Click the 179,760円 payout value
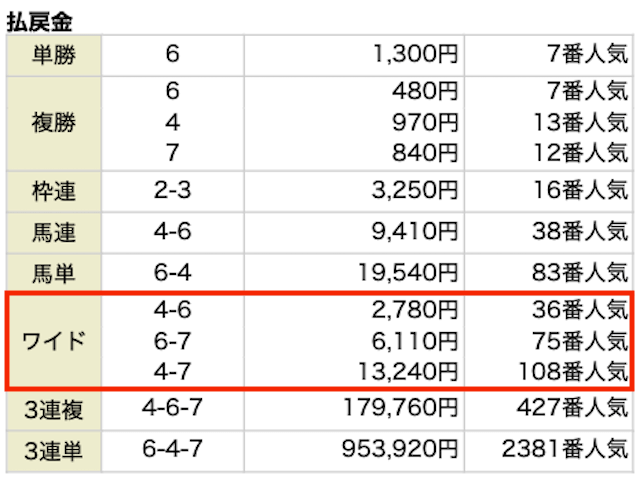Viewport: 640px width, 479px height. pos(401,407)
